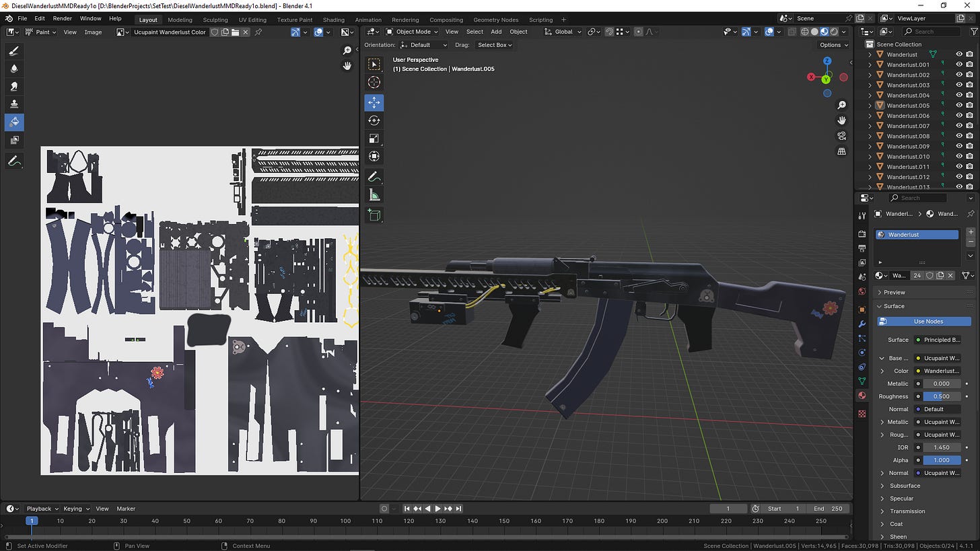Adjust the Roughness slider

[941, 396]
